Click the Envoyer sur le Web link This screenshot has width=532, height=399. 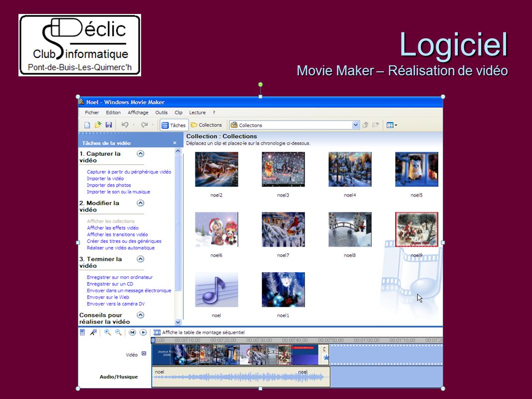(x=108, y=297)
